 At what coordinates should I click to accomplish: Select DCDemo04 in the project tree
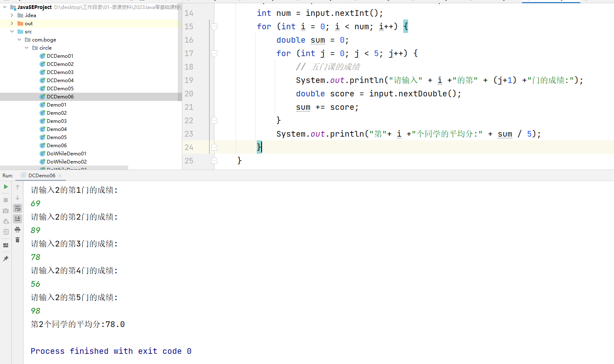click(x=60, y=80)
